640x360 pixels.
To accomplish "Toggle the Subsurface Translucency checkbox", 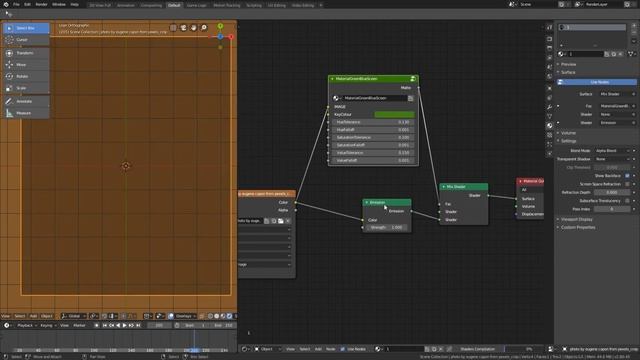I will (x=627, y=201).
